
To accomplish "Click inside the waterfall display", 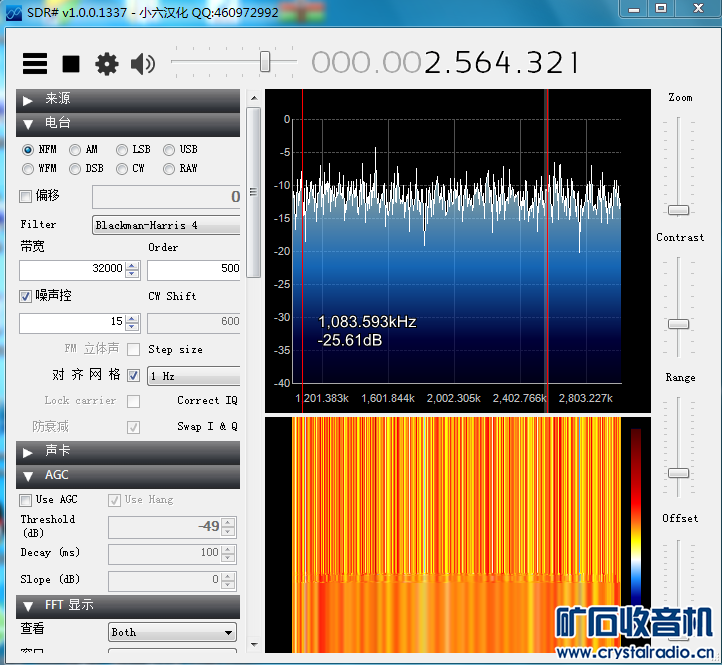I will pyautogui.click(x=456, y=534).
